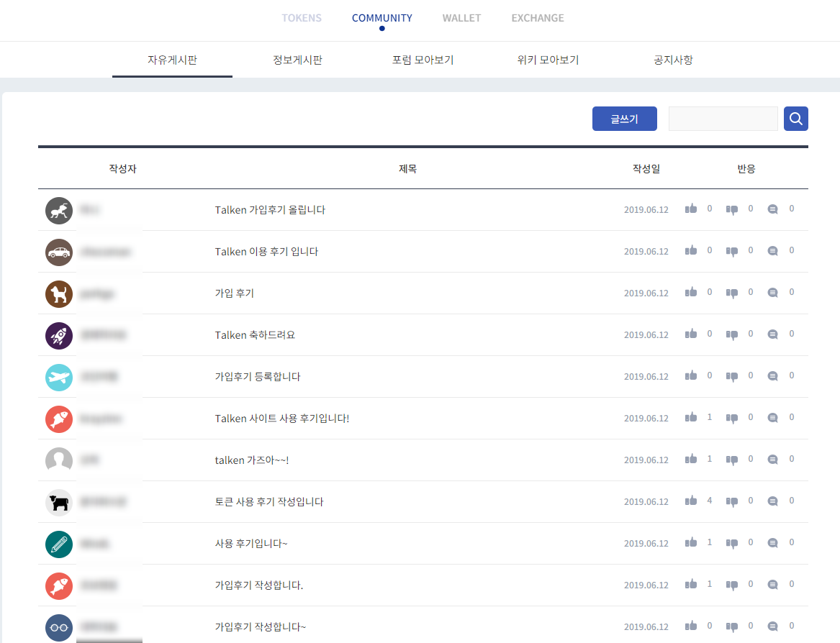Like the post 'Talken 가입후기 올립니다'
Screen dimensions: 840x643
(x=691, y=209)
